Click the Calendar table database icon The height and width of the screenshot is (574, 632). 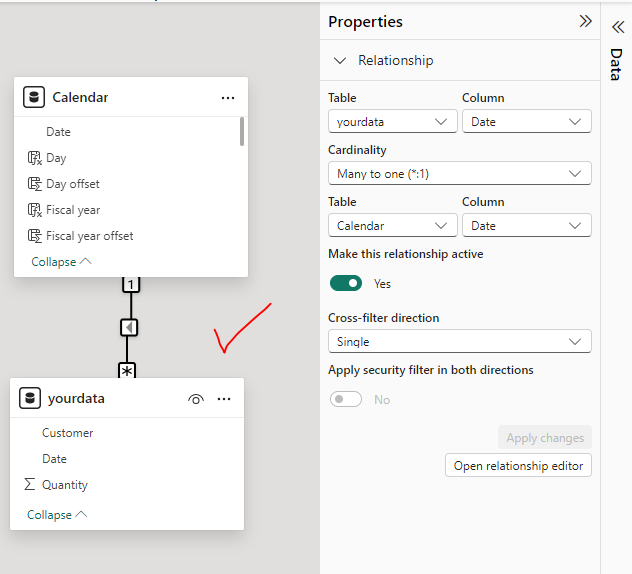pyautogui.click(x=34, y=97)
